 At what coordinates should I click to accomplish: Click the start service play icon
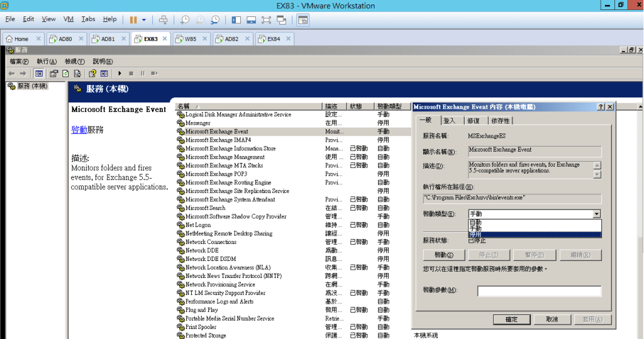(120, 73)
